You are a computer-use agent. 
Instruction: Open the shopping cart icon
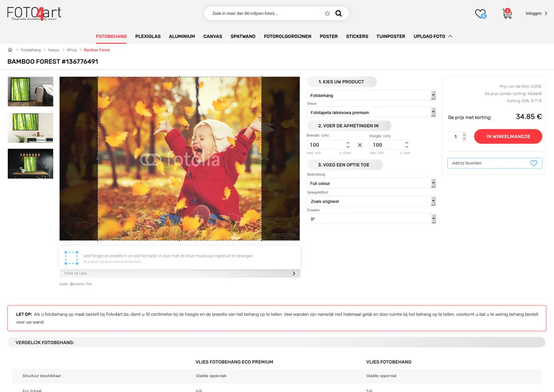click(x=507, y=14)
